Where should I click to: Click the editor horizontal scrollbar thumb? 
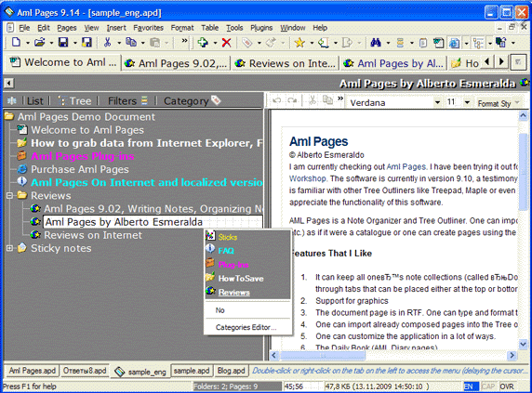coord(322,356)
